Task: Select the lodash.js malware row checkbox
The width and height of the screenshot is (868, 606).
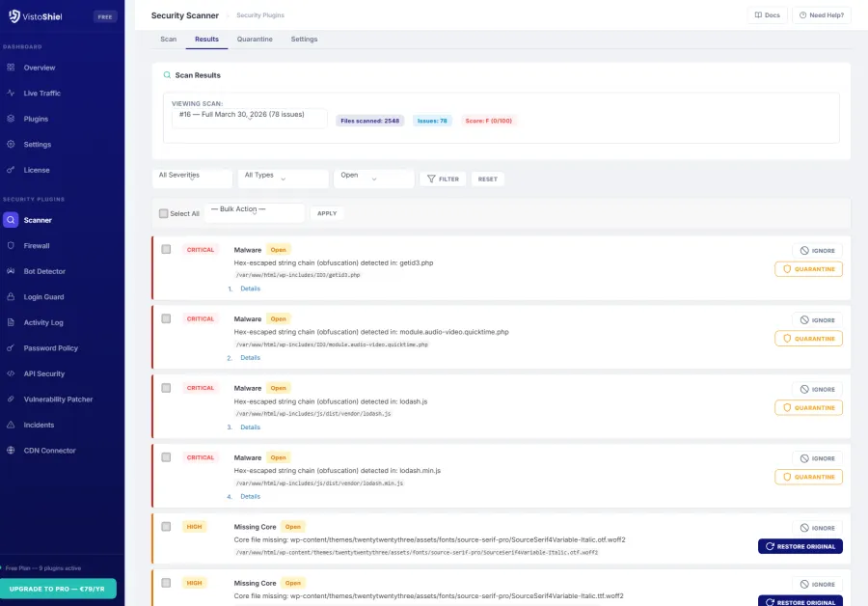Action: click(x=166, y=388)
